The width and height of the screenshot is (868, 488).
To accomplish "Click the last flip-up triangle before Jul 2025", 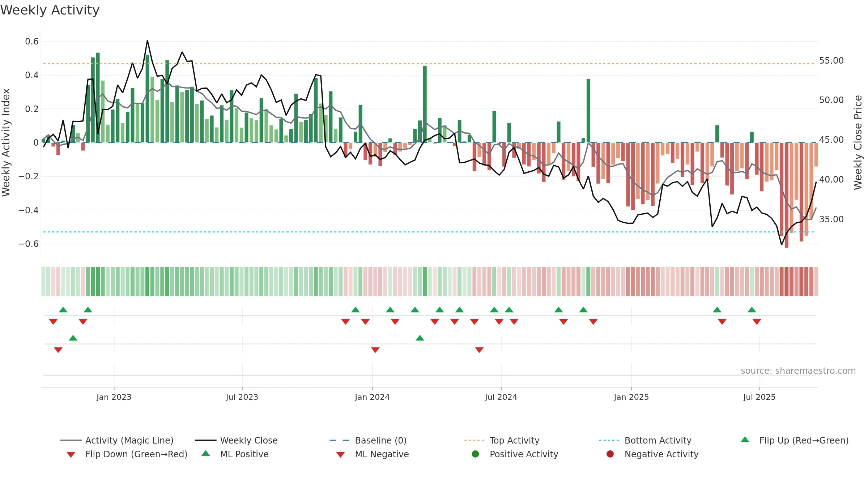I will click(752, 310).
